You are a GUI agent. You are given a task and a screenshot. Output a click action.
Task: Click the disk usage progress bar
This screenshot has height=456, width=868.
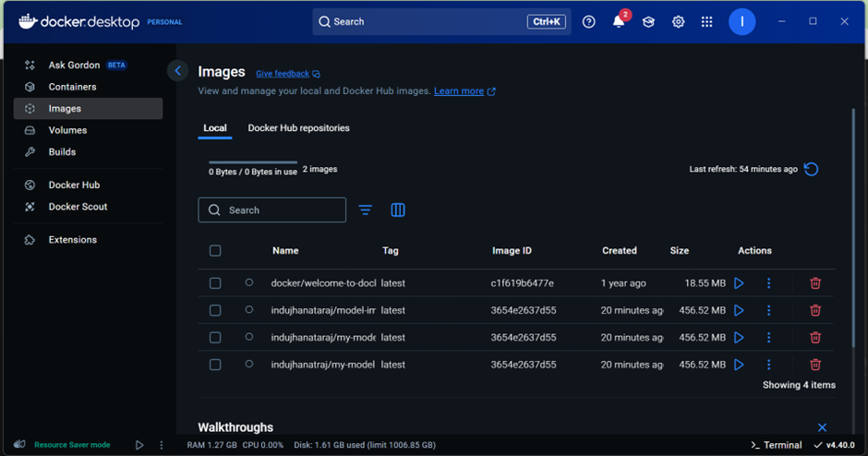click(x=253, y=162)
